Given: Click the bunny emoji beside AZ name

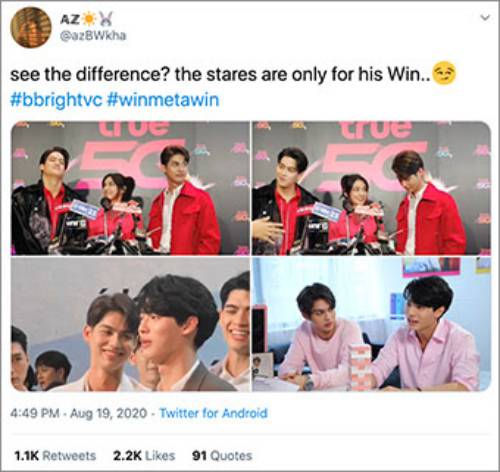Looking at the screenshot, I should (x=106, y=19).
